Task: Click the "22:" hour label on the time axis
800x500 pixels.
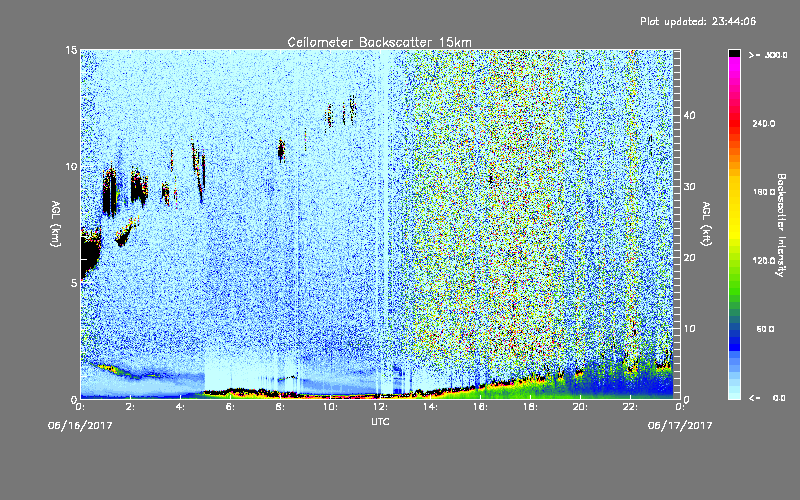Action: (630, 407)
